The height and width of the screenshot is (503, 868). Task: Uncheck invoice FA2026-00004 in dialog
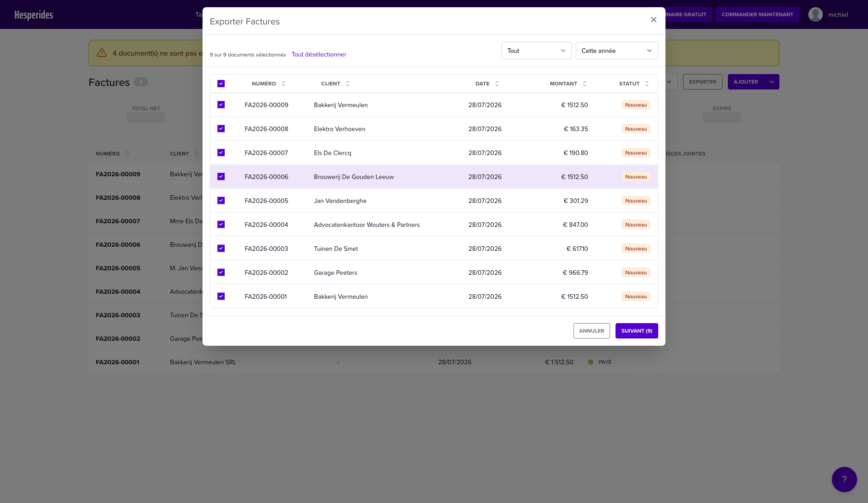click(221, 225)
